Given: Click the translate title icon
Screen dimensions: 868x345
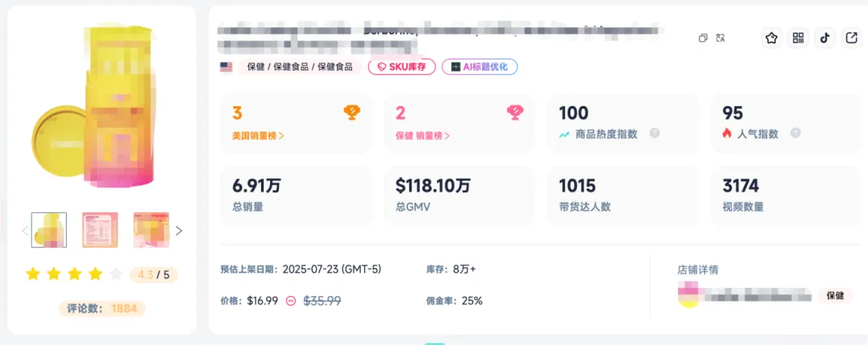Looking at the screenshot, I should [721, 38].
